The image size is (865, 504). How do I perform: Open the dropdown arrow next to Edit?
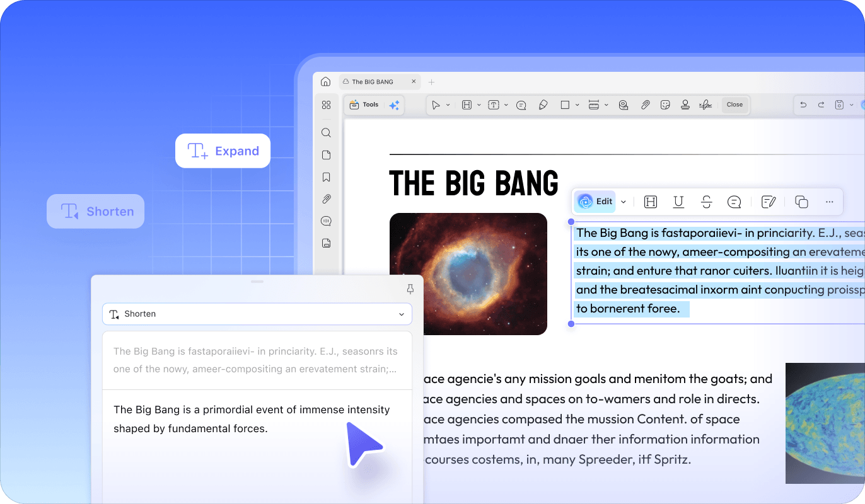[x=623, y=202]
